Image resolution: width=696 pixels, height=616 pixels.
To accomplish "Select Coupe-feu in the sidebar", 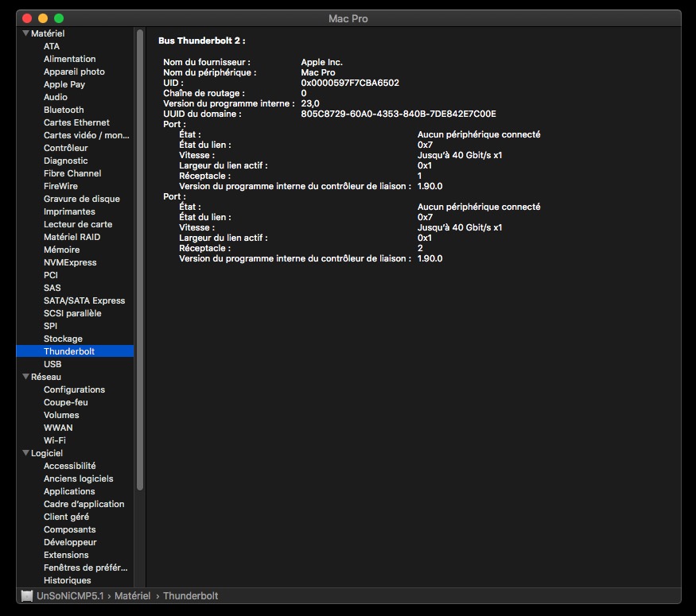I will [66, 402].
